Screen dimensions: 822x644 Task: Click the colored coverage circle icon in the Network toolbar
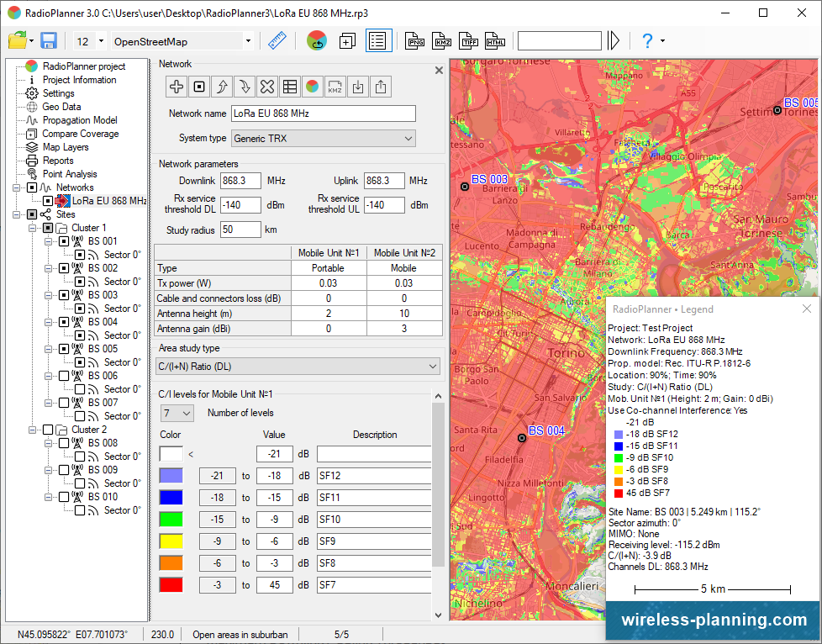(313, 87)
